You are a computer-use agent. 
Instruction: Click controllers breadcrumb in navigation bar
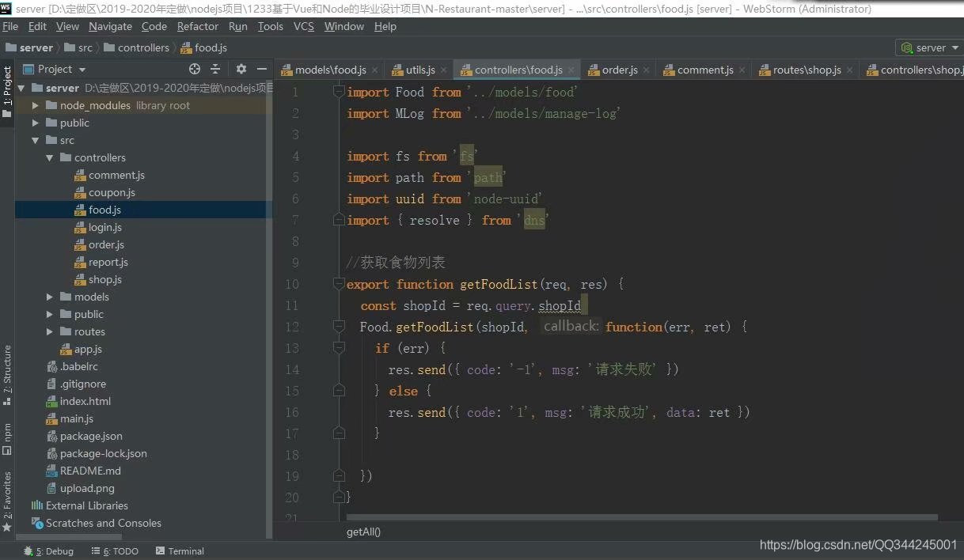(136, 47)
